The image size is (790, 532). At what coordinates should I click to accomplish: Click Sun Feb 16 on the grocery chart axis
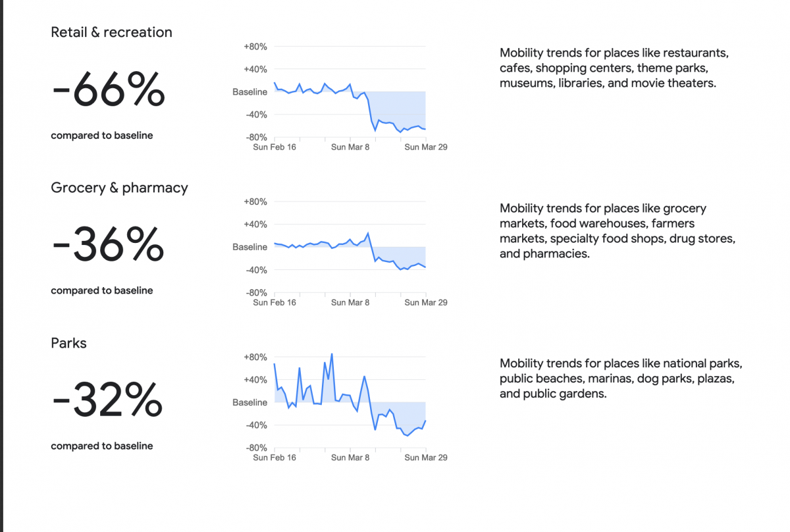pyautogui.click(x=275, y=302)
